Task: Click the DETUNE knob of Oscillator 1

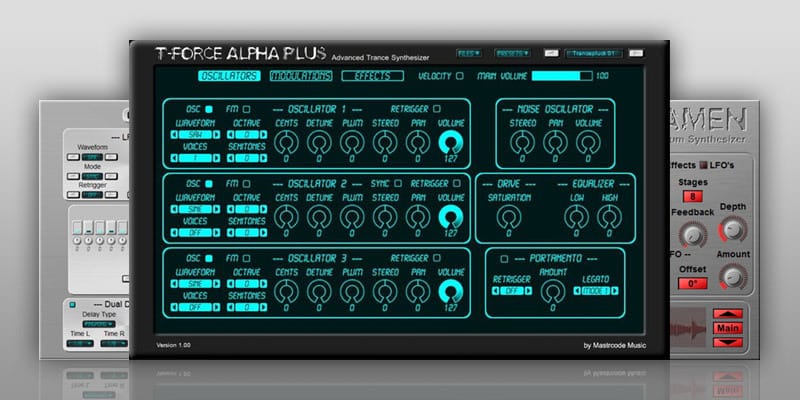Action: pos(319,143)
